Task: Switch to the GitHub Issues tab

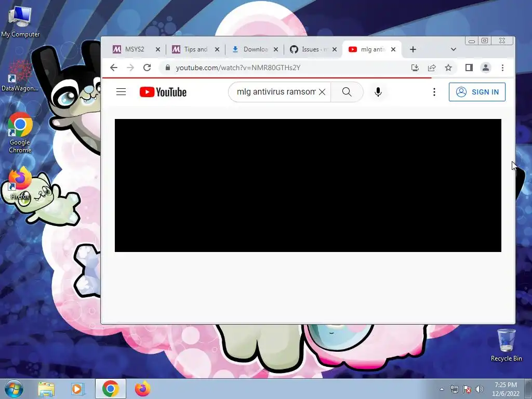Action: [314, 49]
